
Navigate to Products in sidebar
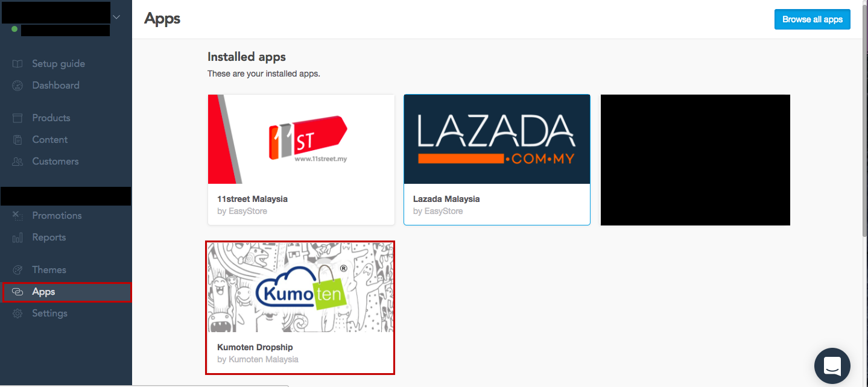click(51, 118)
